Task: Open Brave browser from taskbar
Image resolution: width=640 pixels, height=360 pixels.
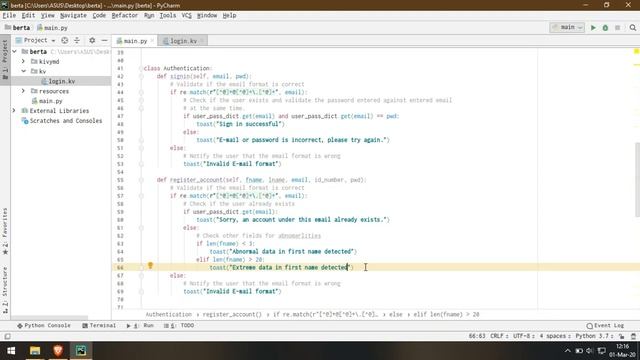Action: click(58, 351)
